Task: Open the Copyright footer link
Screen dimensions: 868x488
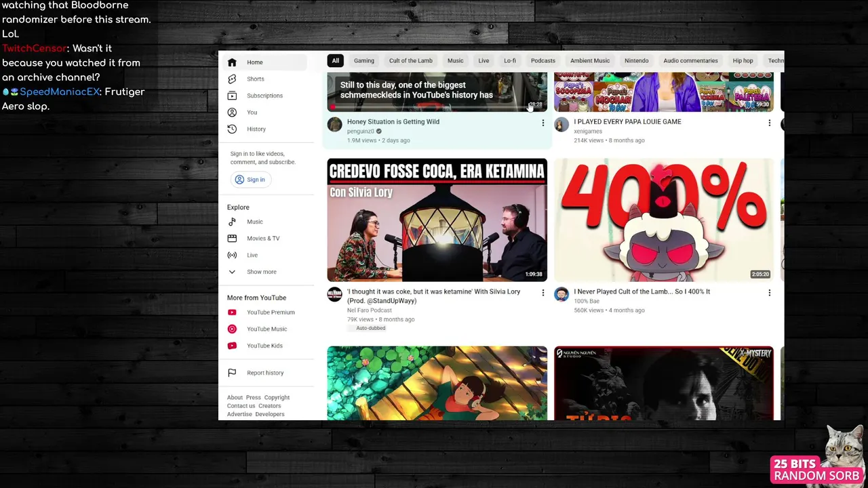Action: tap(277, 398)
